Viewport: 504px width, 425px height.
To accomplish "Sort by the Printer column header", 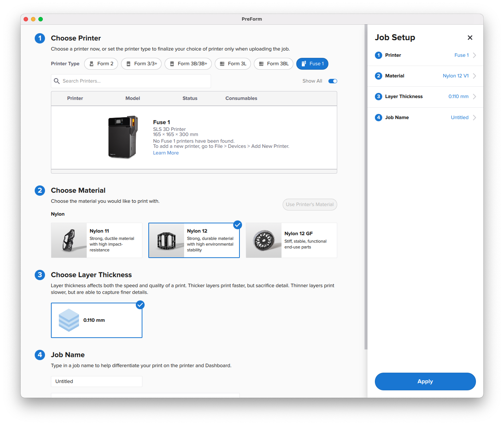I will pos(75,98).
